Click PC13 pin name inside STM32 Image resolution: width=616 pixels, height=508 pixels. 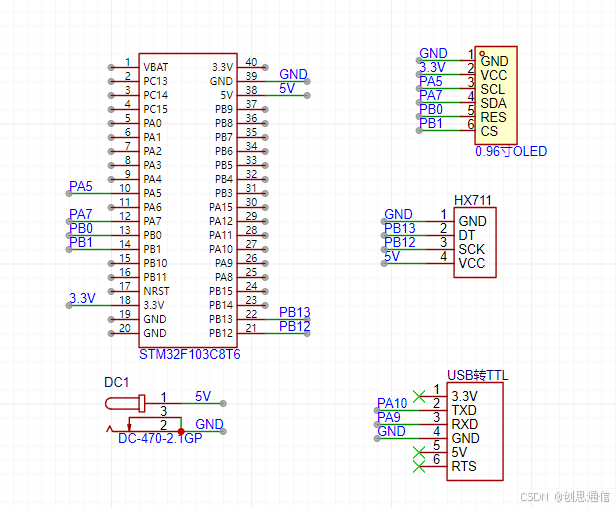pos(156,81)
